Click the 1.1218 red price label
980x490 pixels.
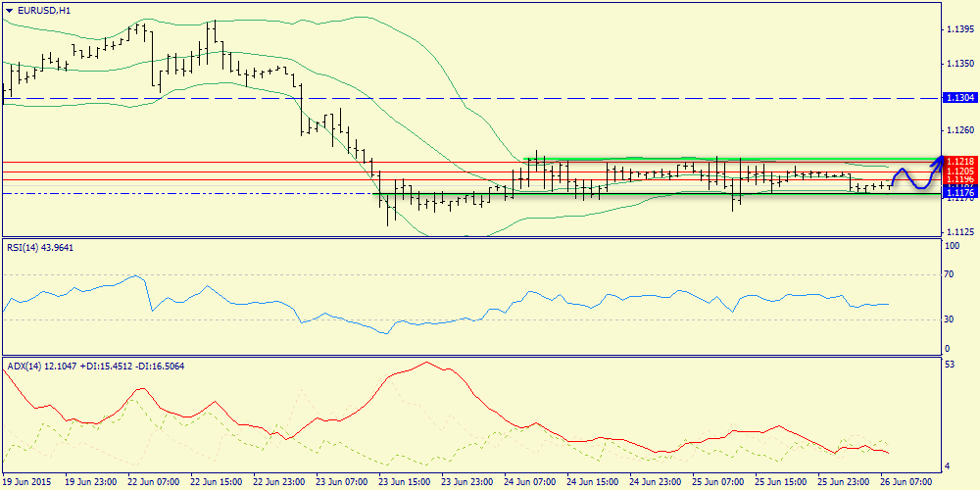[x=960, y=162]
